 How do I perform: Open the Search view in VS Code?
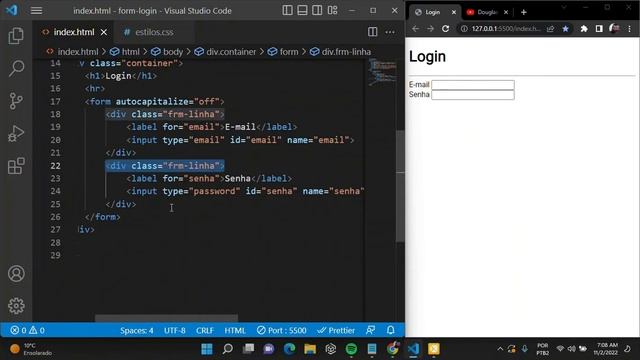coord(16,68)
